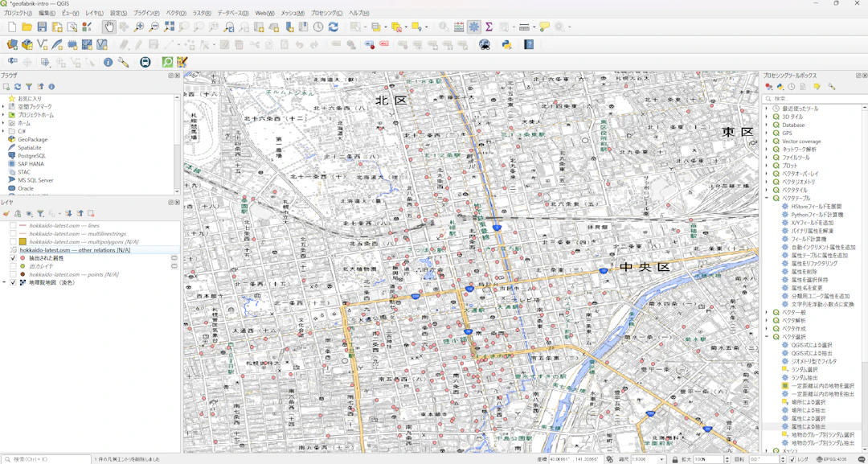Click the wrench icon in the lower toolbar
The height and width of the screenshot is (464, 868).
[x=123, y=63]
